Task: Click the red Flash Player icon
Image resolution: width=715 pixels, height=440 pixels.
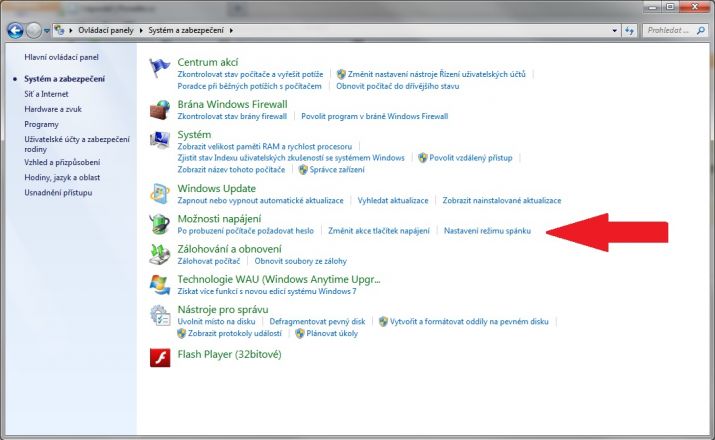Action: click(160, 357)
